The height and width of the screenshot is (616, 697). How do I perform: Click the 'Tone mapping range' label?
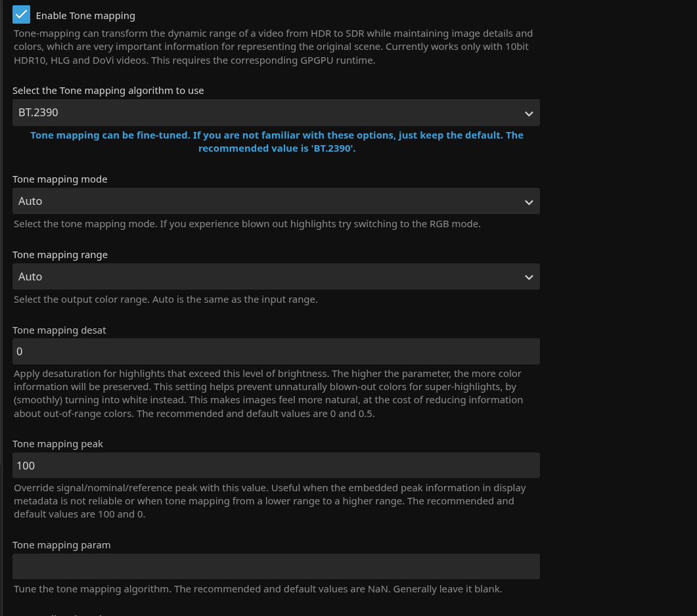click(60, 255)
